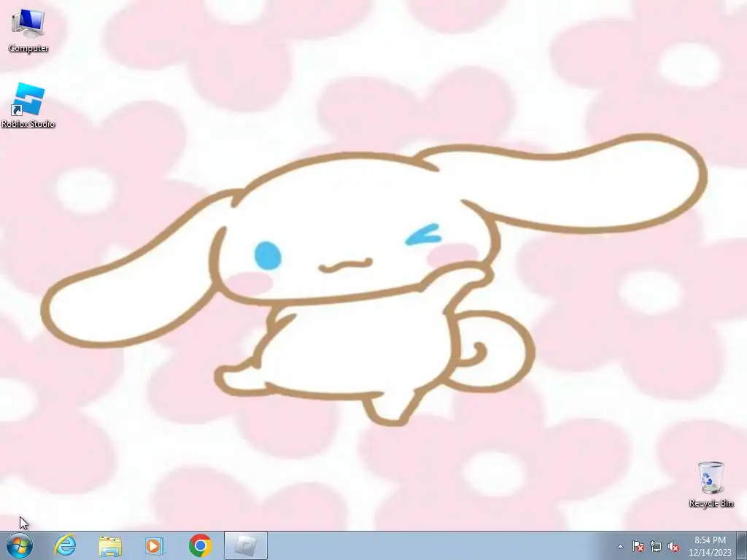Select the Recycle Bin icon
Image resolution: width=747 pixels, height=560 pixels.
click(x=711, y=484)
